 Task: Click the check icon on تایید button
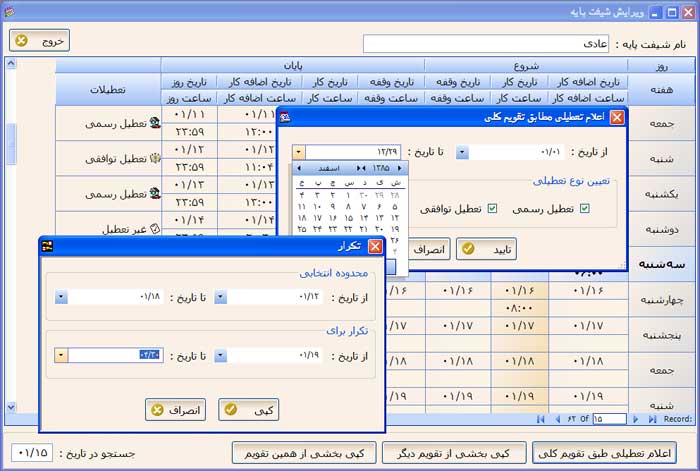click(x=467, y=247)
